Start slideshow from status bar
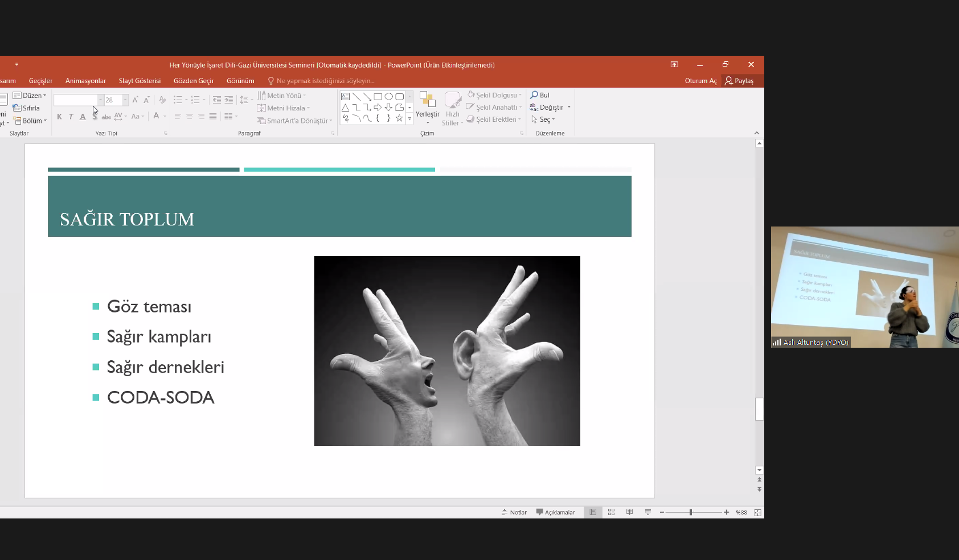The width and height of the screenshot is (959, 560). coord(647,512)
